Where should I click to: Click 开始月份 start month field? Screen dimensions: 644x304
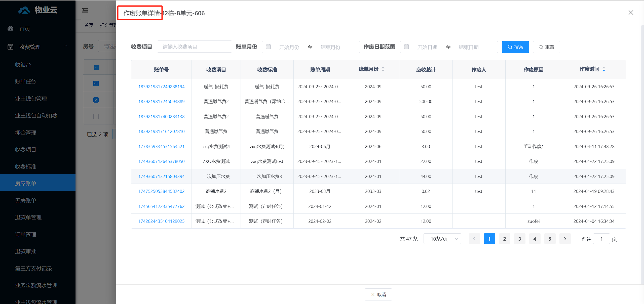(x=289, y=47)
